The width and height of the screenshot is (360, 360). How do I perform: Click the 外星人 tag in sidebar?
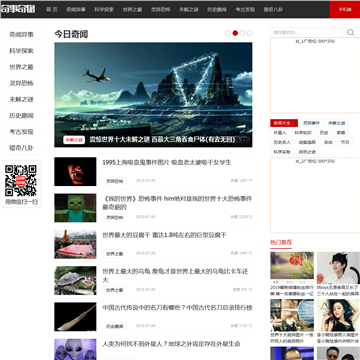tap(280, 133)
